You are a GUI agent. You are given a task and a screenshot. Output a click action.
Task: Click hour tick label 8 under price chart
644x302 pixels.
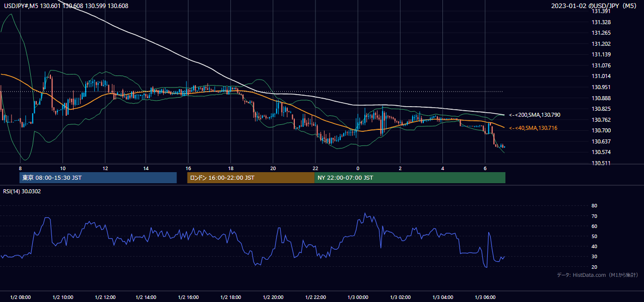point(20,168)
